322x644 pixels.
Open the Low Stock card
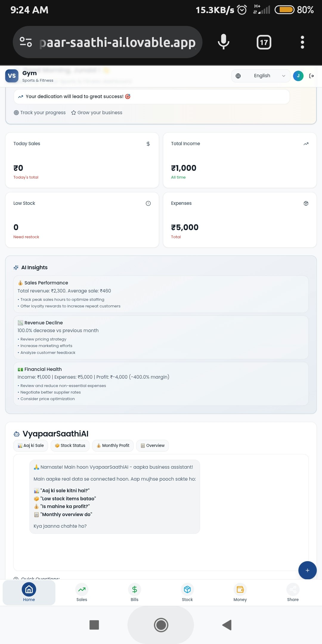pyautogui.click(x=82, y=220)
